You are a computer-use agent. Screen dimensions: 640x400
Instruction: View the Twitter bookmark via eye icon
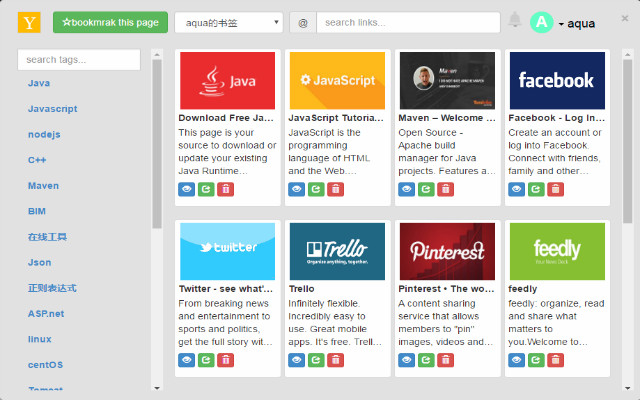click(187, 360)
